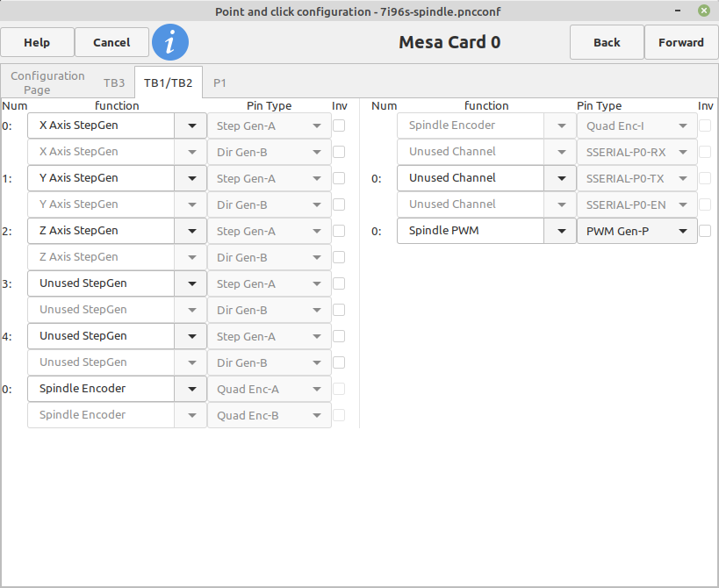The image size is (719, 588).
Task: Open Z Axis StepGen function dropdown
Action: [x=191, y=231]
